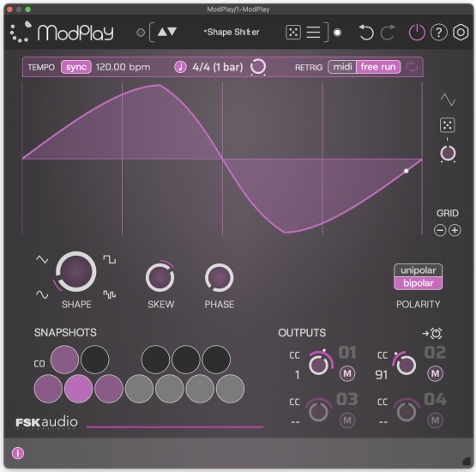Click the 120.00 bpm tempo value
The image size is (476, 472).
[x=123, y=67]
